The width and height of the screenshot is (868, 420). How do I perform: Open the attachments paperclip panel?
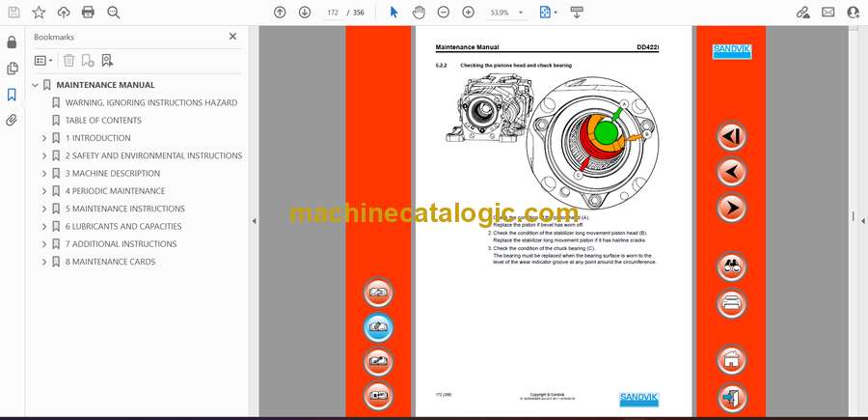pos(12,121)
